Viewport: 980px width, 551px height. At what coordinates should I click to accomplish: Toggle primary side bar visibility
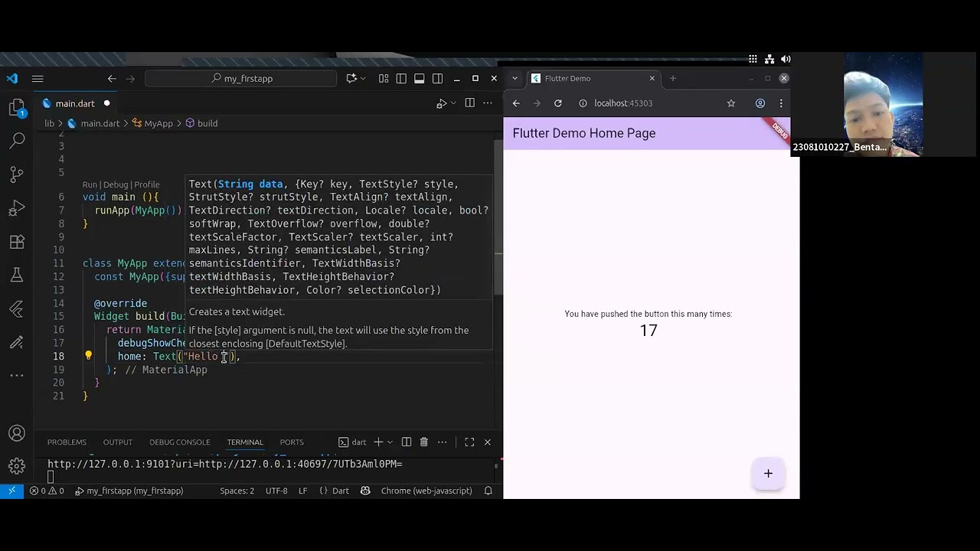click(401, 78)
